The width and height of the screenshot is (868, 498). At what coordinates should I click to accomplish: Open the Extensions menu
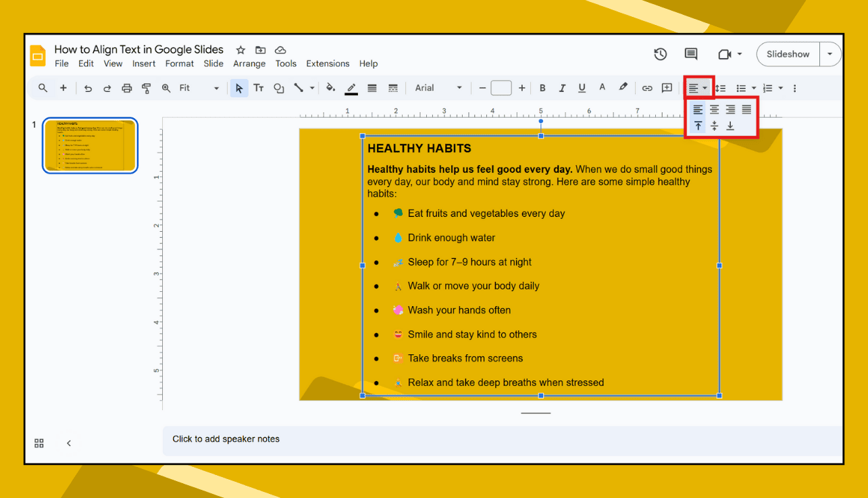[328, 64]
